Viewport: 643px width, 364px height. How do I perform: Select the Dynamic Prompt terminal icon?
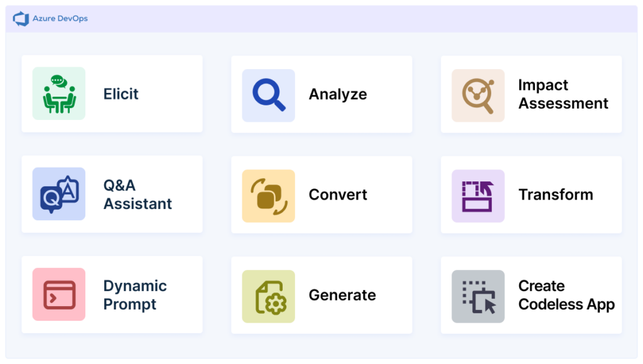[x=58, y=295]
